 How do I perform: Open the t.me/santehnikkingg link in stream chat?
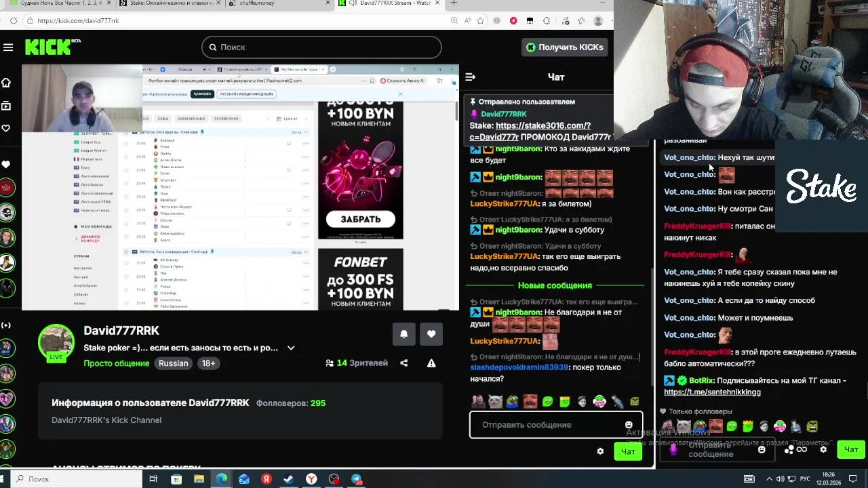tap(712, 392)
